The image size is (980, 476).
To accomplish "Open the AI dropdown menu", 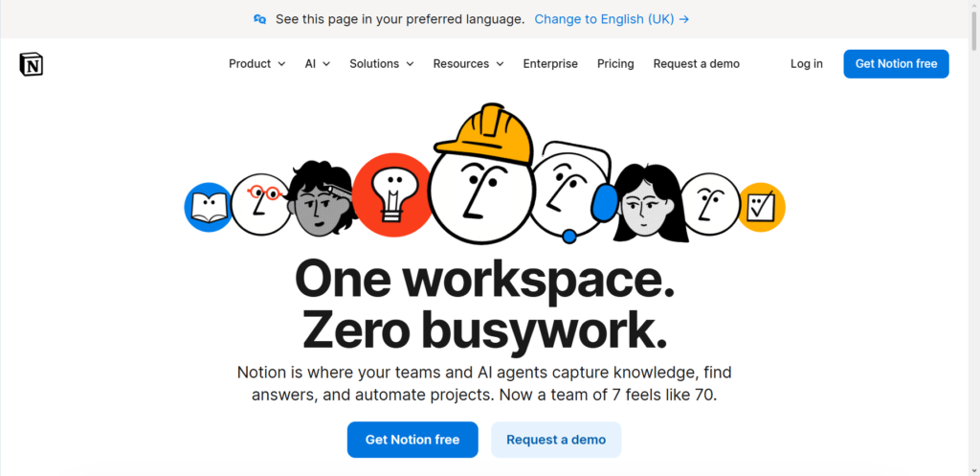I will [x=317, y=64].
